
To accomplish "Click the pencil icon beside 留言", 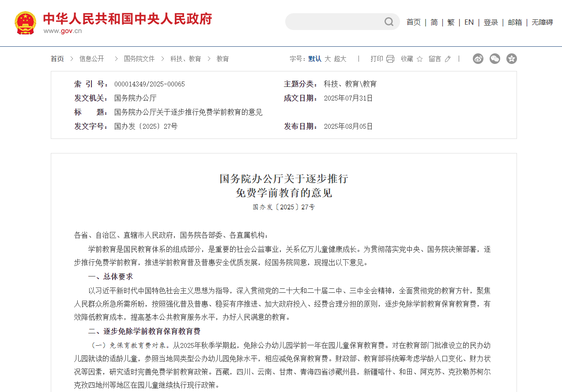I will pos(448,59).
